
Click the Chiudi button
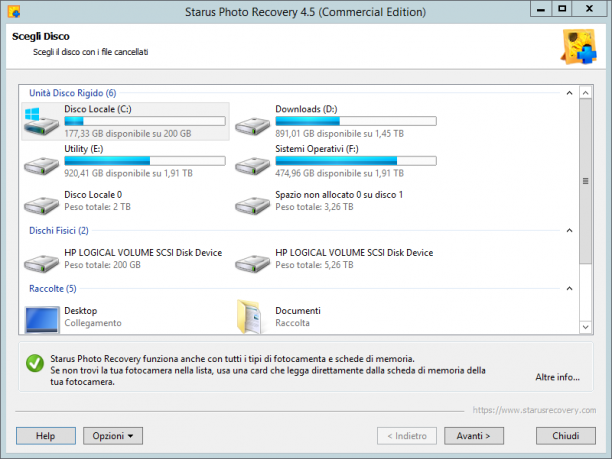tap(566, 436)
